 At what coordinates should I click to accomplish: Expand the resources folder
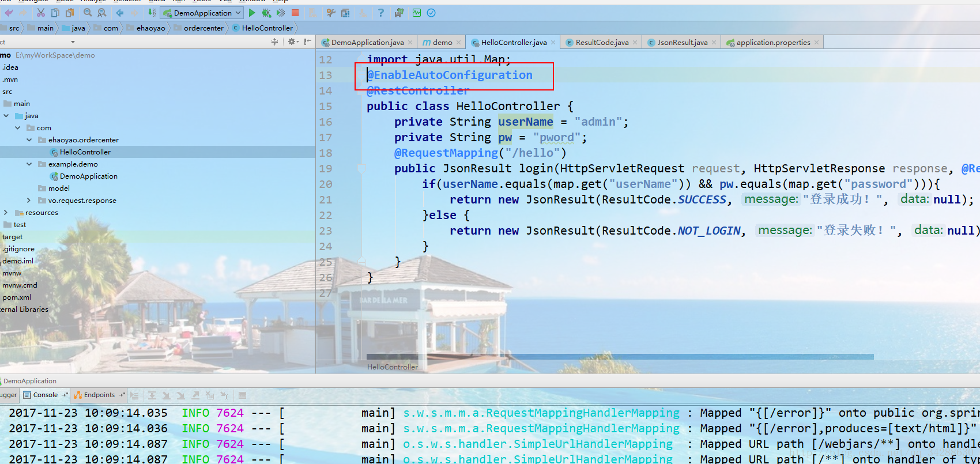point(6,213)
